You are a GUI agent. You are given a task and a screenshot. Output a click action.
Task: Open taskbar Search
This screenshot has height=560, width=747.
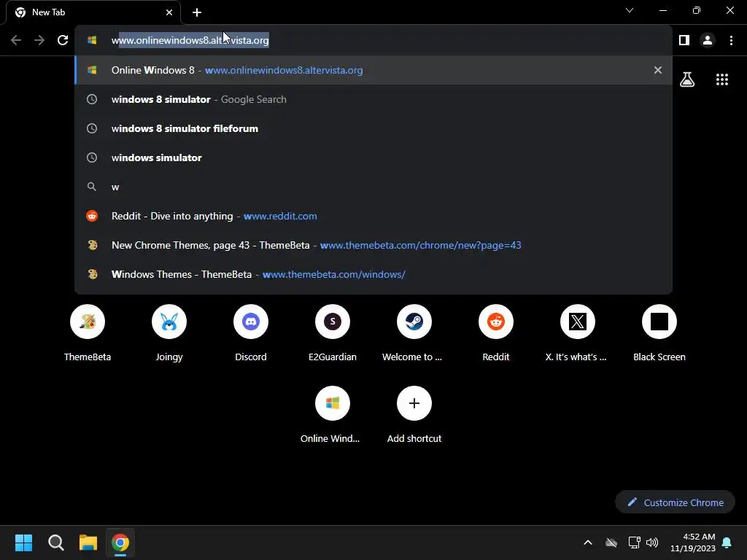click(x=55, y=542)
